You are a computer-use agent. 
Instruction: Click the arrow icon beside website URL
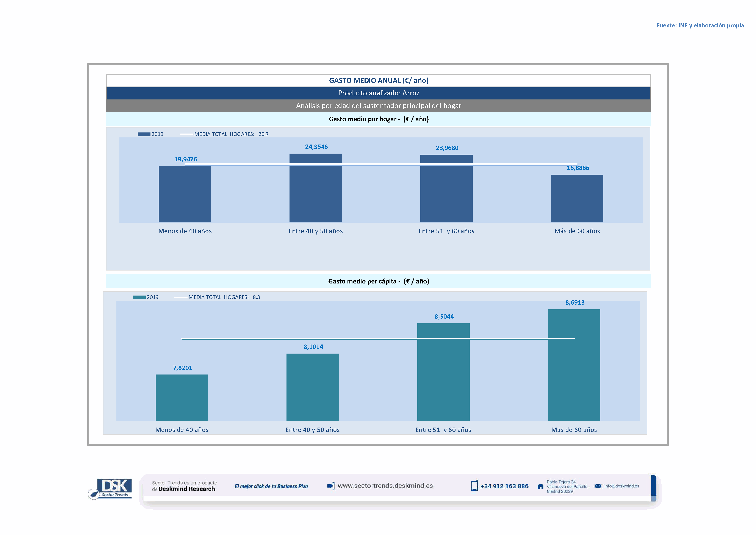tap(331, 486)
